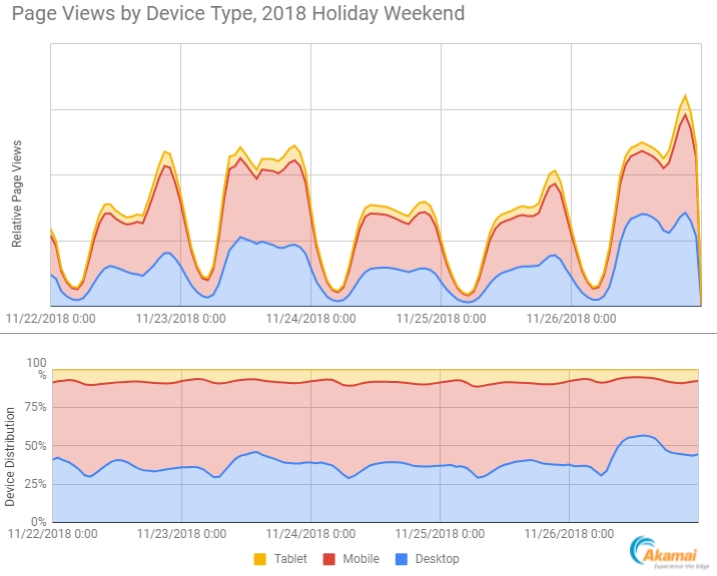
Task: Click 11/24/2018 date on upper chart axis
Action: point(310,319)
